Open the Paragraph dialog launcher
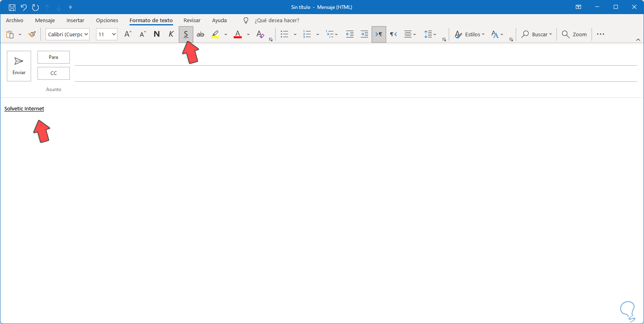644x324 pixels. pyautogui.click(x=444, y=39)
